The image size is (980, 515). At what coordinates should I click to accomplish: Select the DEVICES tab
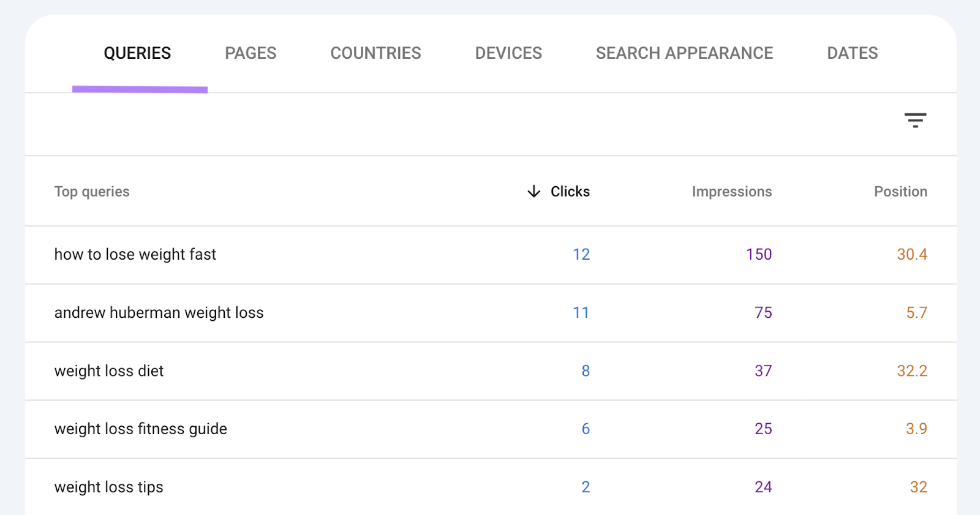[508, 53]
